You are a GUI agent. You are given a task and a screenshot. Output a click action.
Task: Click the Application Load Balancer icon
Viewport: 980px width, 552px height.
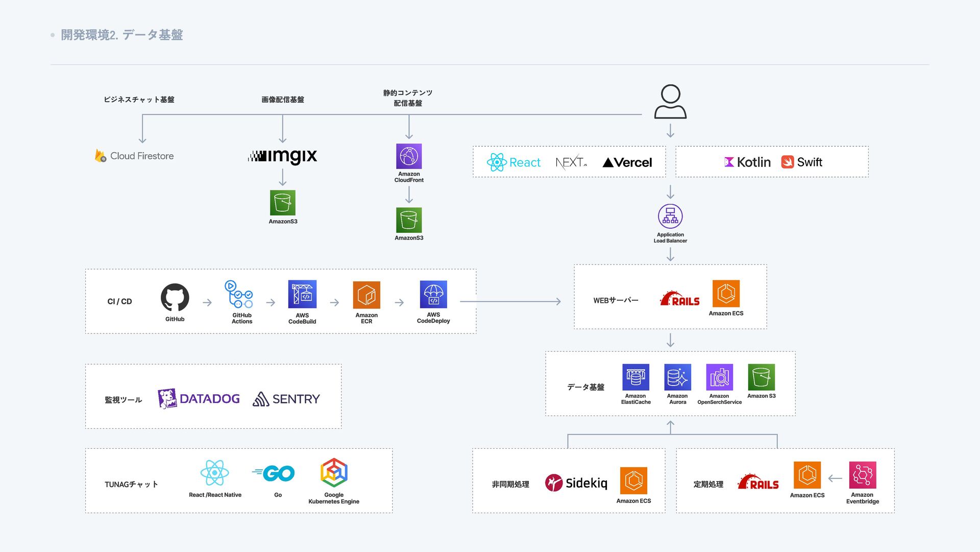[x=670, y=217]
